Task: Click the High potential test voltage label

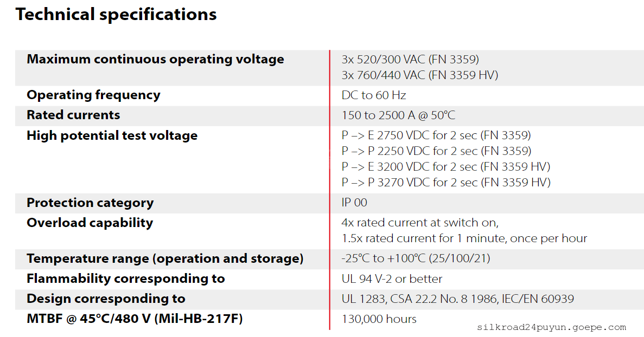Action: [112, 135]
